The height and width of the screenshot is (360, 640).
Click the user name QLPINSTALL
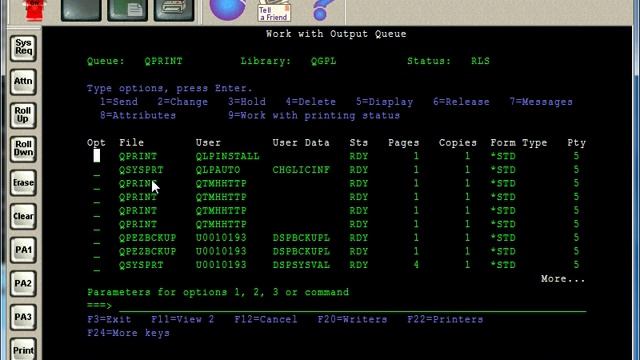point(228,156)
